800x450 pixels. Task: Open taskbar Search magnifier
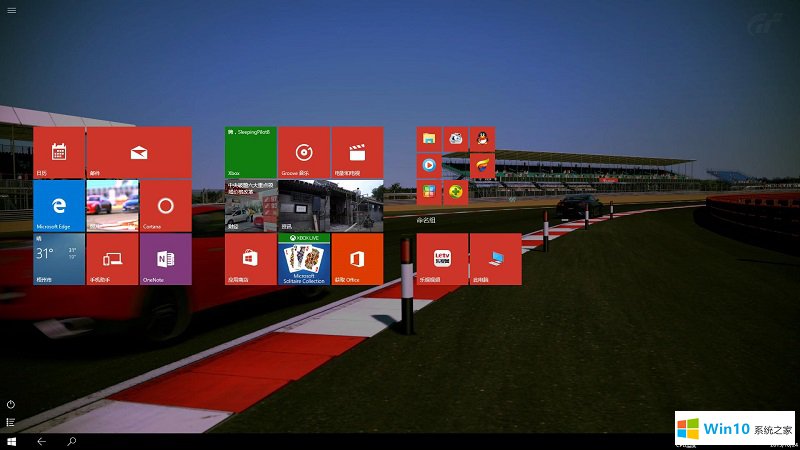[x=72, y=442]
